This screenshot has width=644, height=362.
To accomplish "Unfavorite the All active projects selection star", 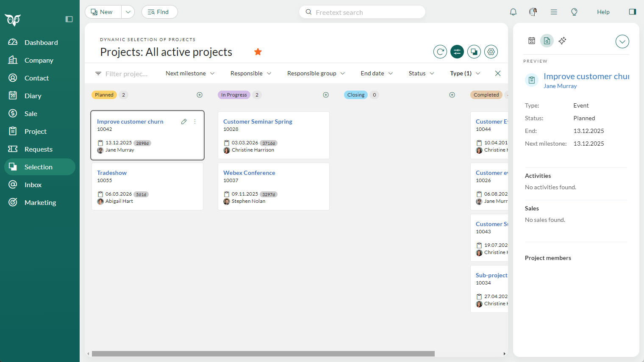I will [258, 51].
